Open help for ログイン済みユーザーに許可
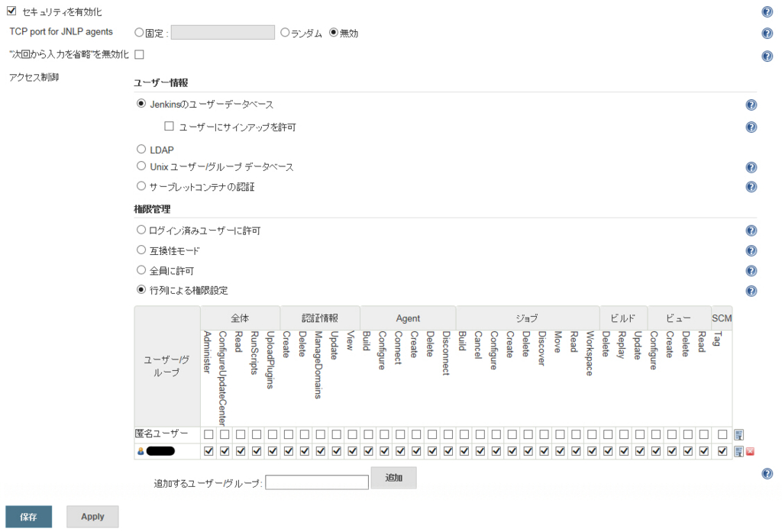 click(751, 231)
